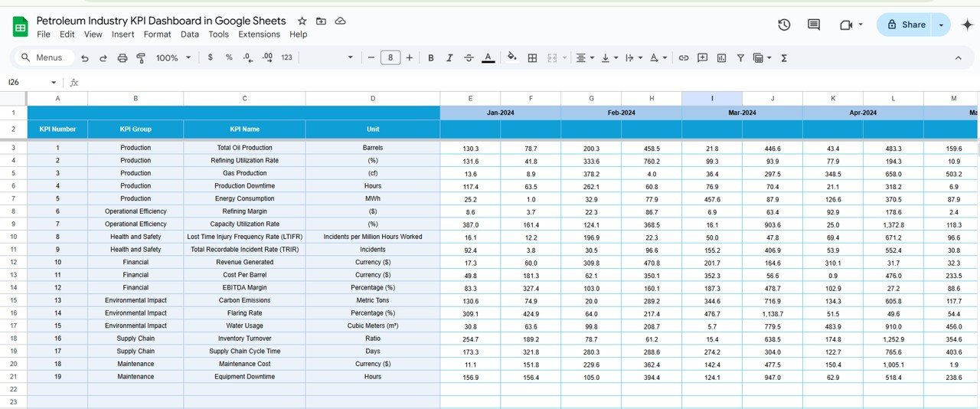Open the File menu
The image size is (980, 409).
coord(44,34)
